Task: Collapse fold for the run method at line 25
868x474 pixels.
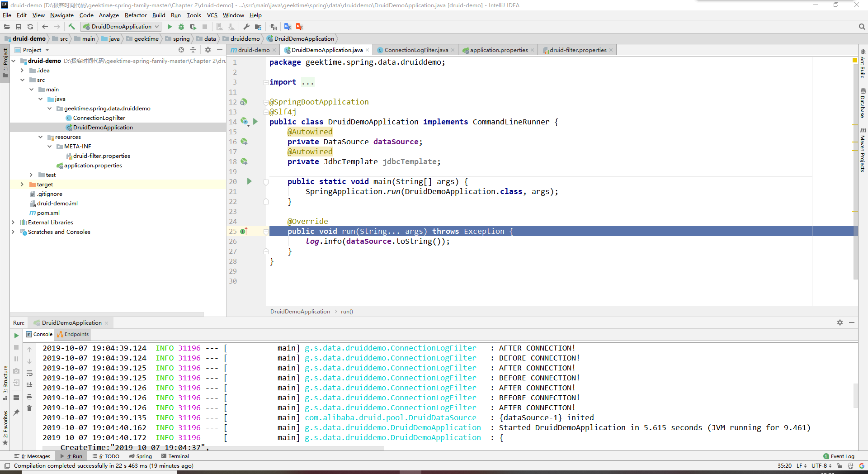Action: pos(265,231)
